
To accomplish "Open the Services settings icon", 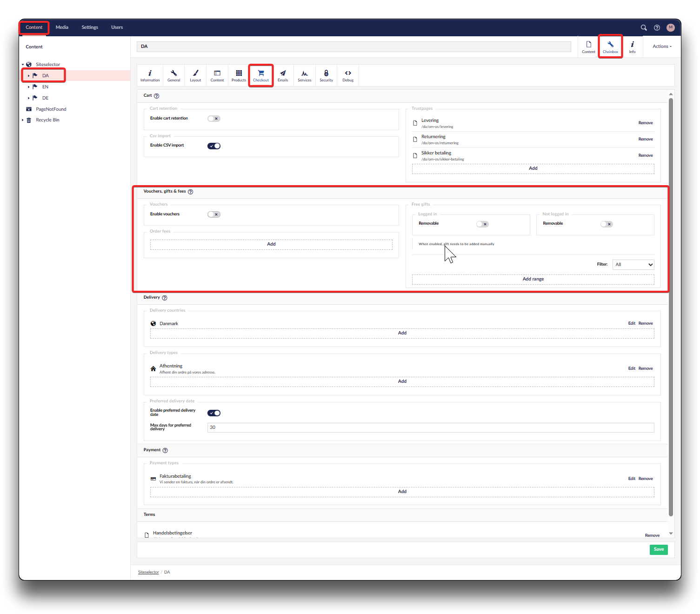I will click(x=304, y=75).
